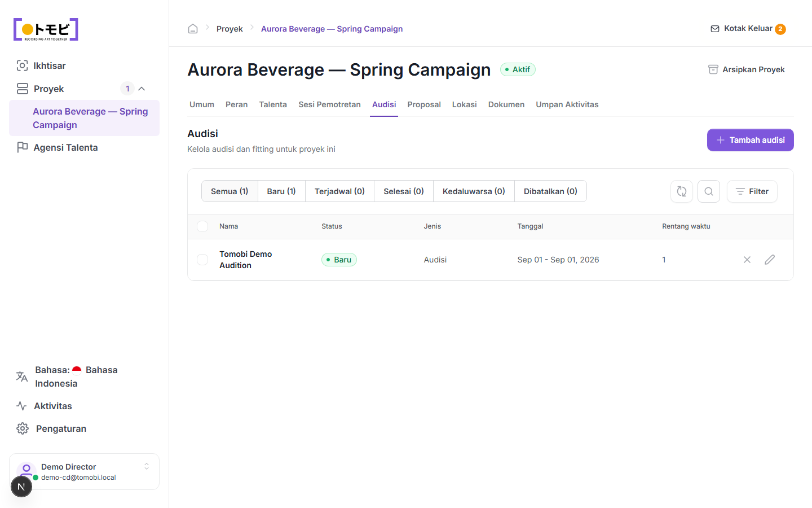Filter by Dibatalkan (0)
Viewport: 812px width, 508px height.
(x=550, y=191)
